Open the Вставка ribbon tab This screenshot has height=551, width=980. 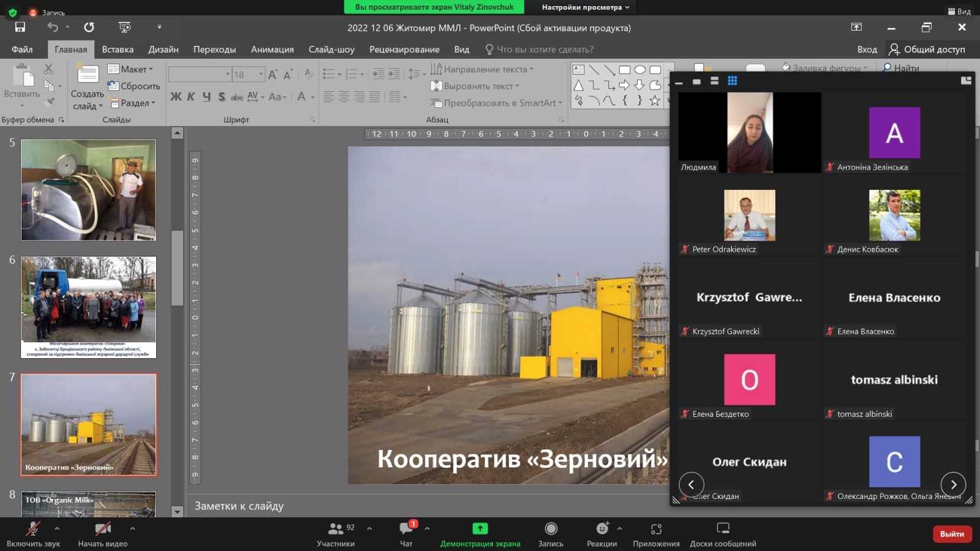point(118,50)
